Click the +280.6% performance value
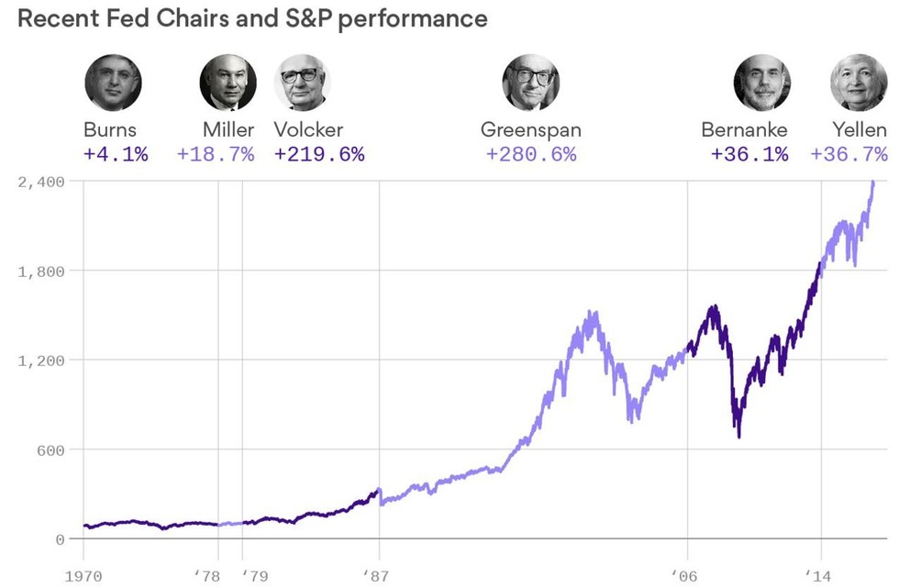899x588 pixels. (530, 154)
